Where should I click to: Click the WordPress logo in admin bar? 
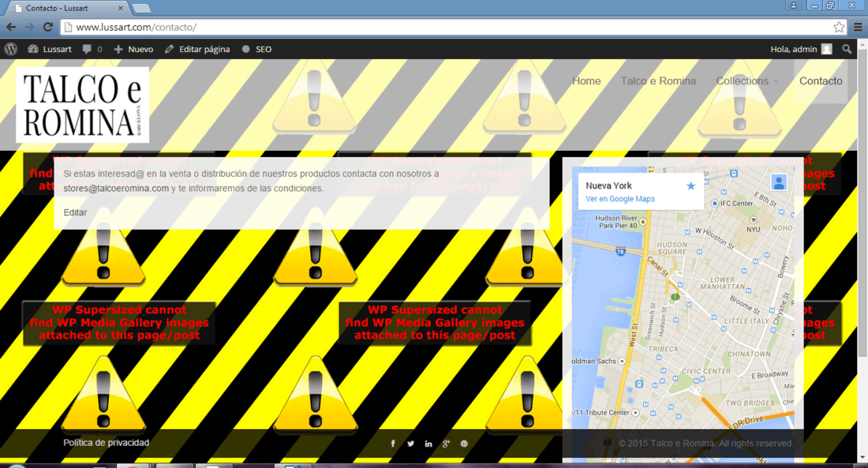[11, 49]
